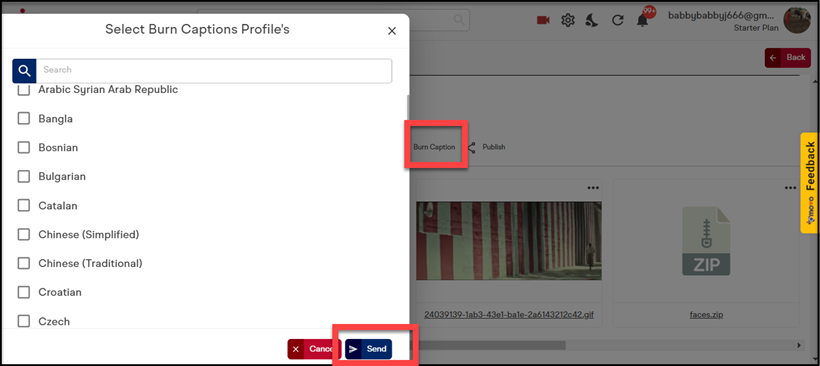Click the Starter Plan label

(756, 28)
